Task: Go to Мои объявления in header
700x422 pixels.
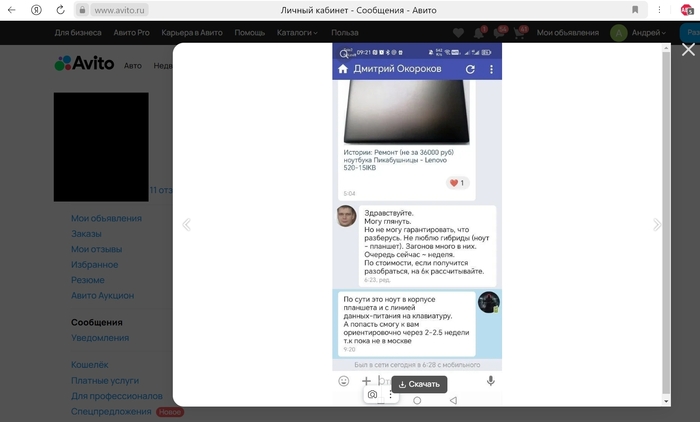Action: (x=567, y=33)
